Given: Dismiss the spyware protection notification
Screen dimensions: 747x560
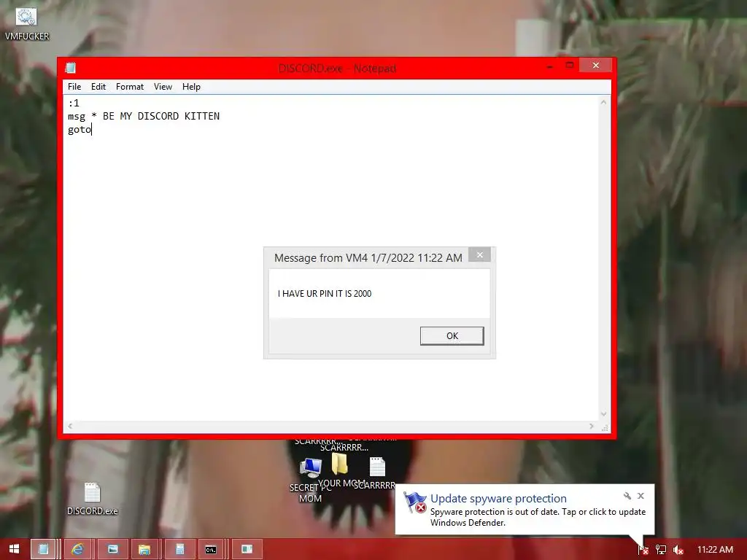Looking at the screenshot, I should (640, 496).
